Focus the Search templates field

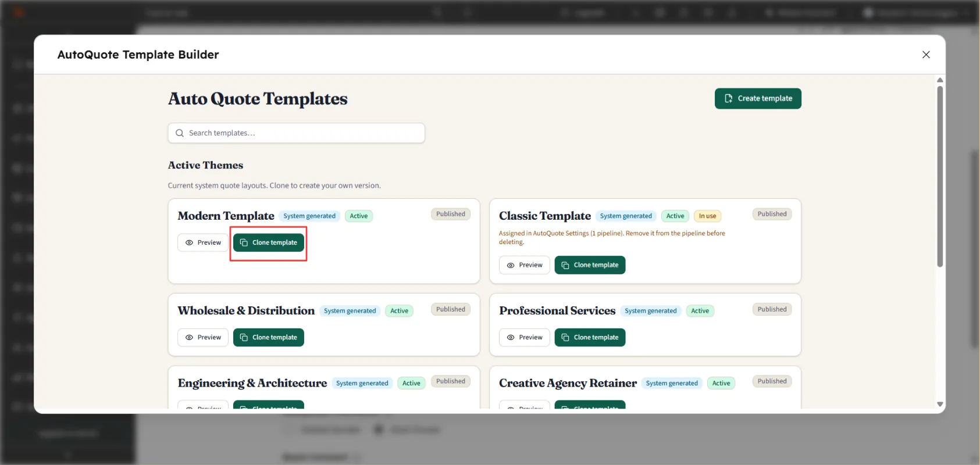(x=296, y=133)
